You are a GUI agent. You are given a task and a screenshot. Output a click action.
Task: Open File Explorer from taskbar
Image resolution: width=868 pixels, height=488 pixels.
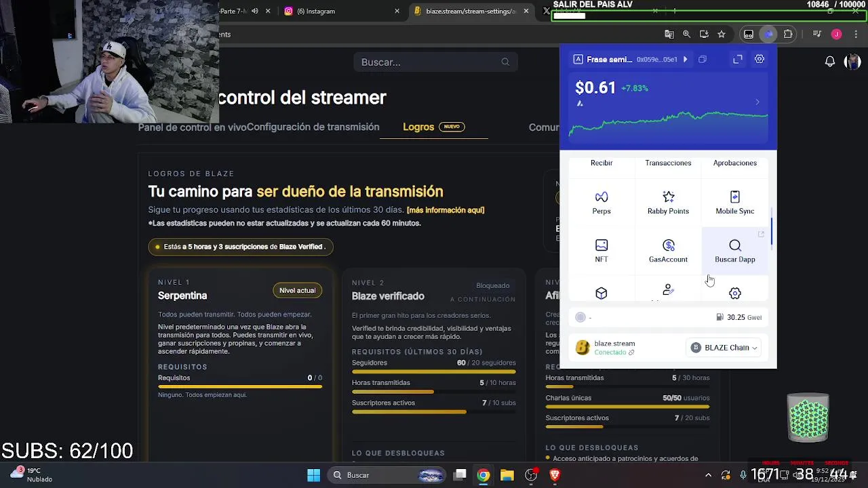[x=507, y=475]
